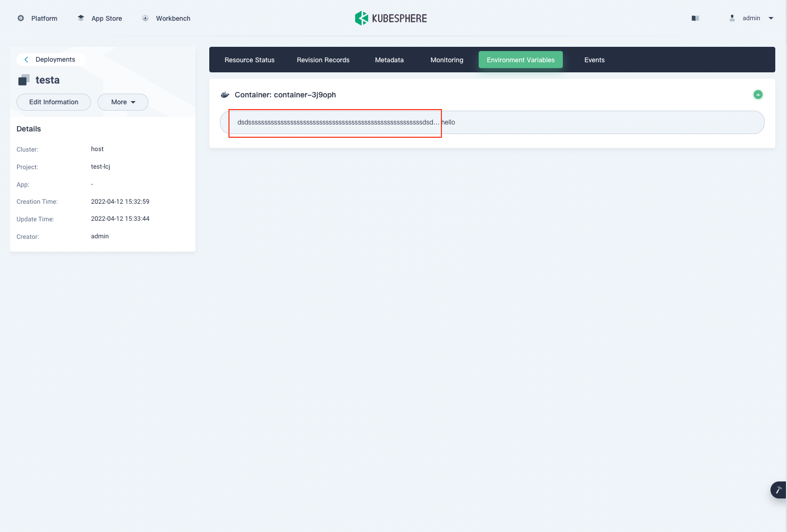Click the Docker container icon beside container-3j9oph
This screenshot has width=787, height=532.
[x=225, y=94]
